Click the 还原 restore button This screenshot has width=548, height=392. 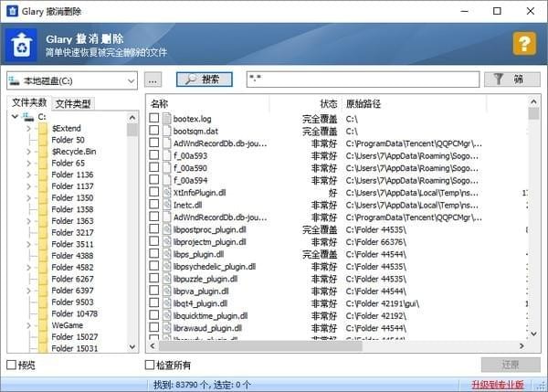tap(511, 365)
